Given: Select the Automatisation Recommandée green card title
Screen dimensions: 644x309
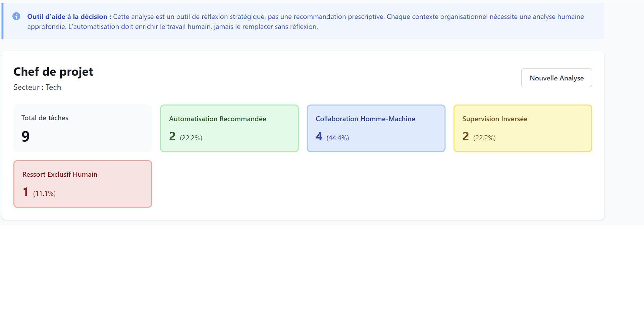Looking at the screenshot, I should point(217,119).
